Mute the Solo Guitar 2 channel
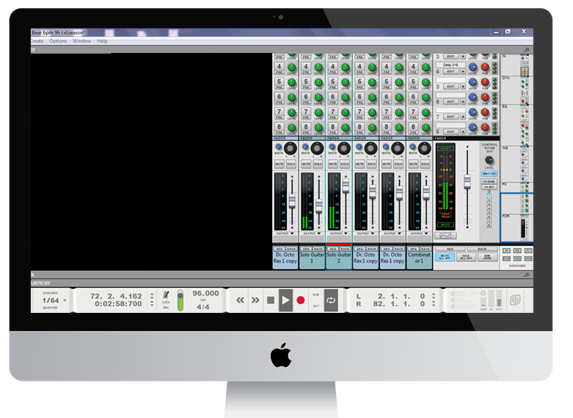The height and width of the screenshot is (418, 573). [x=333, y=164]
